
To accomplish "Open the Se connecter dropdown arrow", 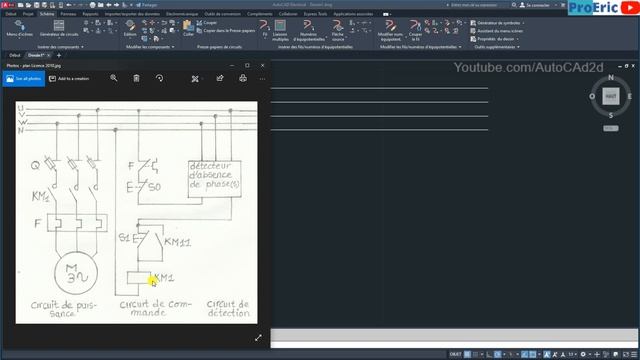I will point(556,5).
